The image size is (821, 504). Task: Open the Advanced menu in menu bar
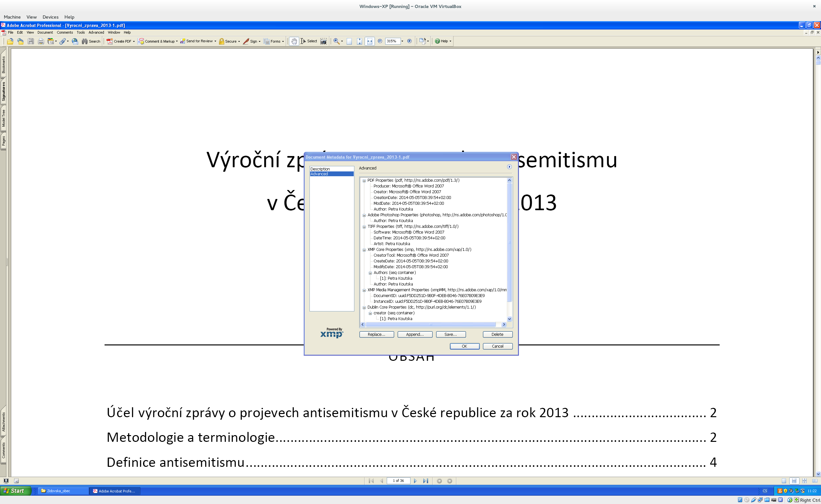click(96, 33)
